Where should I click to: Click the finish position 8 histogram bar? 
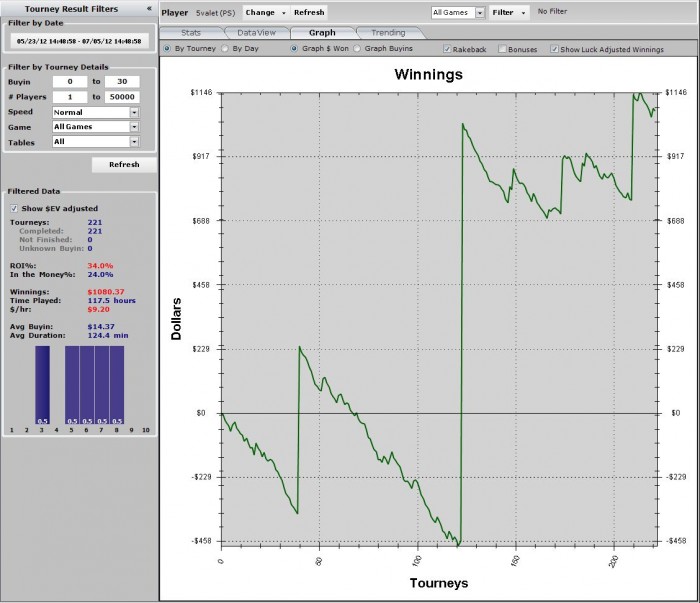tap(117, 385)
